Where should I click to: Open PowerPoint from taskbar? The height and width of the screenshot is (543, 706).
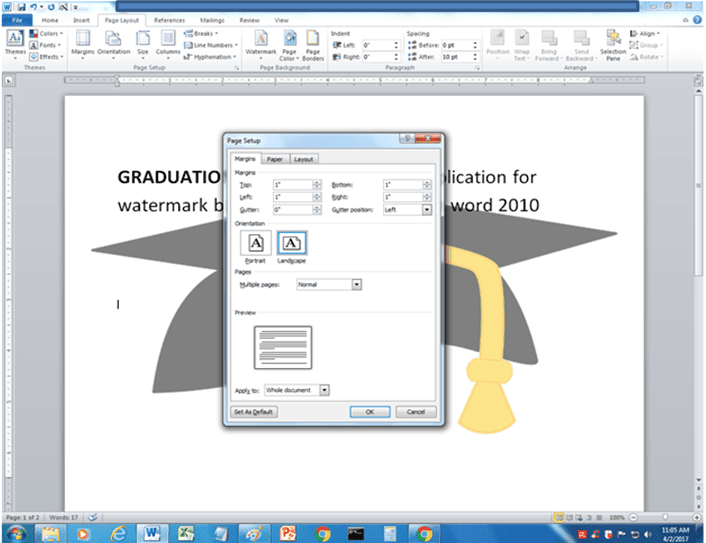click(288, 534)
